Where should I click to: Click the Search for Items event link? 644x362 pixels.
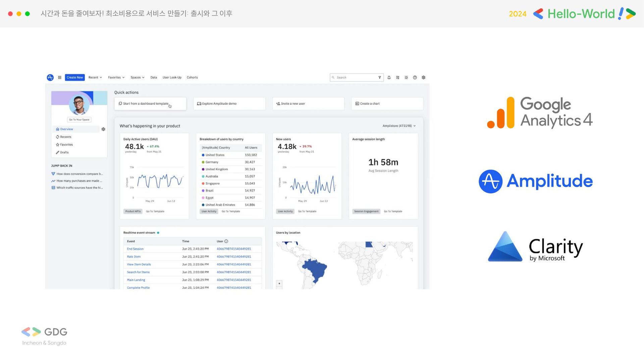(x=138, y=272)
